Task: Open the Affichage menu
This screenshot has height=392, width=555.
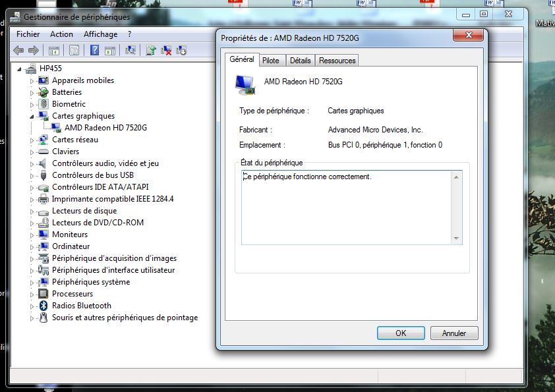Action: pos(100,34)
